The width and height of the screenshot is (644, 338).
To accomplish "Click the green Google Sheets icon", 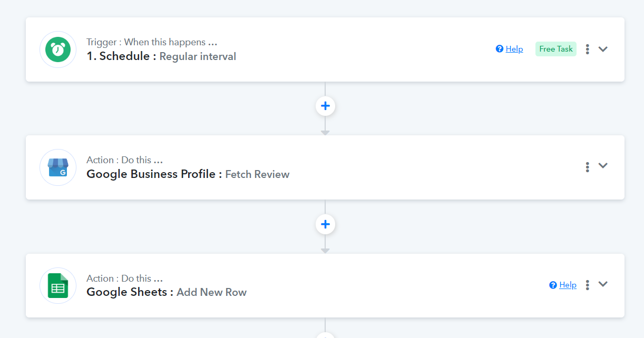I will tap(58, 286).
